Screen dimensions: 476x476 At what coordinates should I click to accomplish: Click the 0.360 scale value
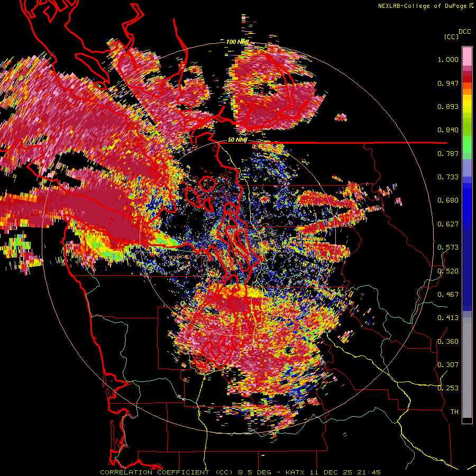(x=448, y=342)
